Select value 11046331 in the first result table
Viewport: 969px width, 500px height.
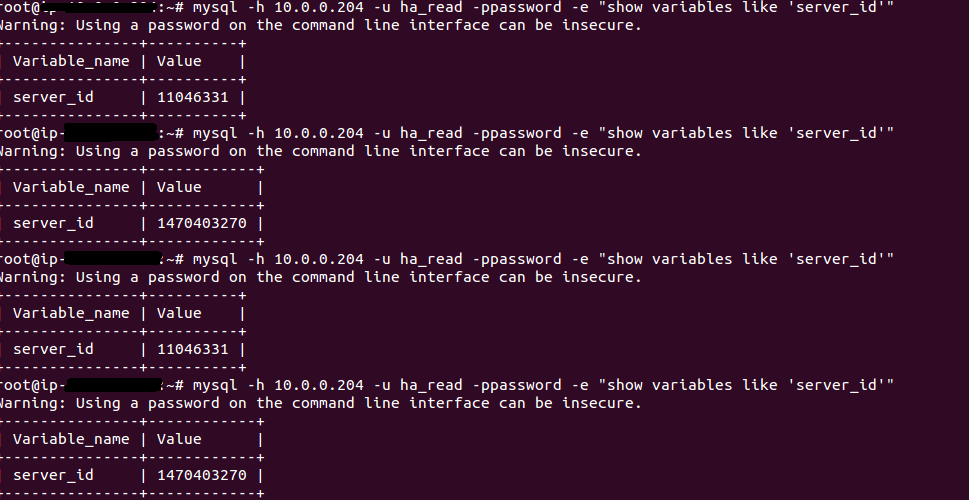pyautogui.click(x=193, y=97)
